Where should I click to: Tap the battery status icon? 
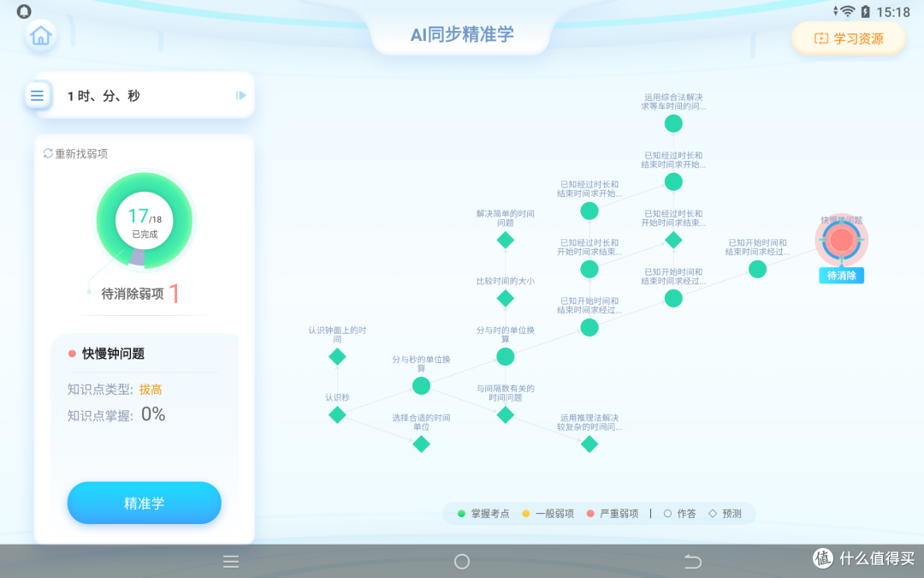[x=865, y=11]
